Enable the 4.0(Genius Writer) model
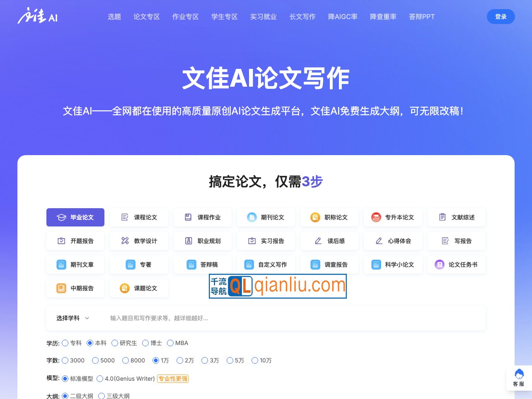Screen dimensions: 532x399 (x=100, y=379)
